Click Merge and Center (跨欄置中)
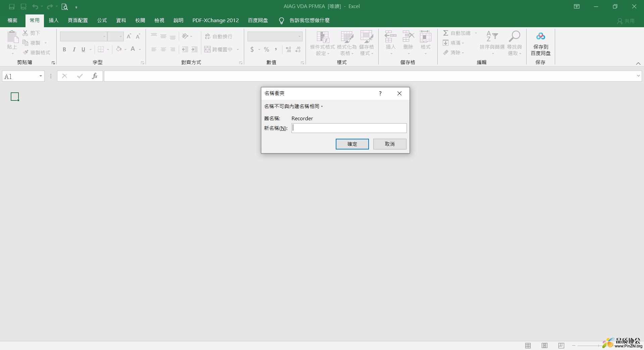644x350 pixels. (218, 49)
